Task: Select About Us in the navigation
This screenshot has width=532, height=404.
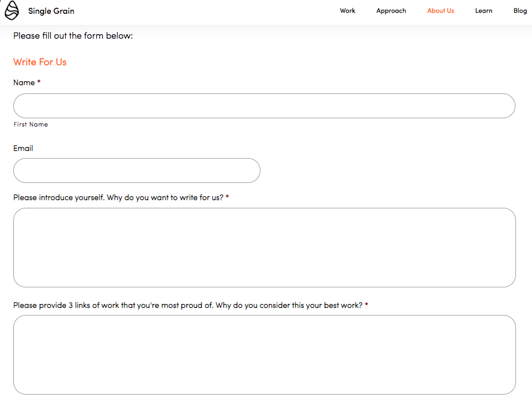Action: click(440, 11)
